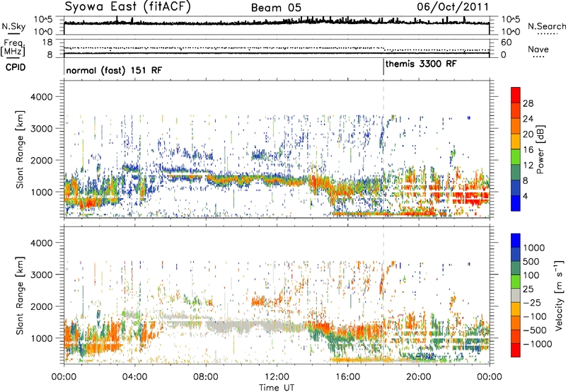Click the 'normal (fast) 151 RF' CPID text
The height and width of the screenshot is (392, 566).
point(114,70)
